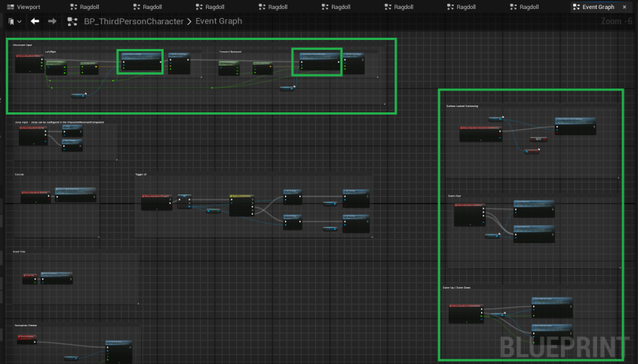Select the Swim Fast comment title
The height and width of the screenshot is (364, 638).
[455, 196]
